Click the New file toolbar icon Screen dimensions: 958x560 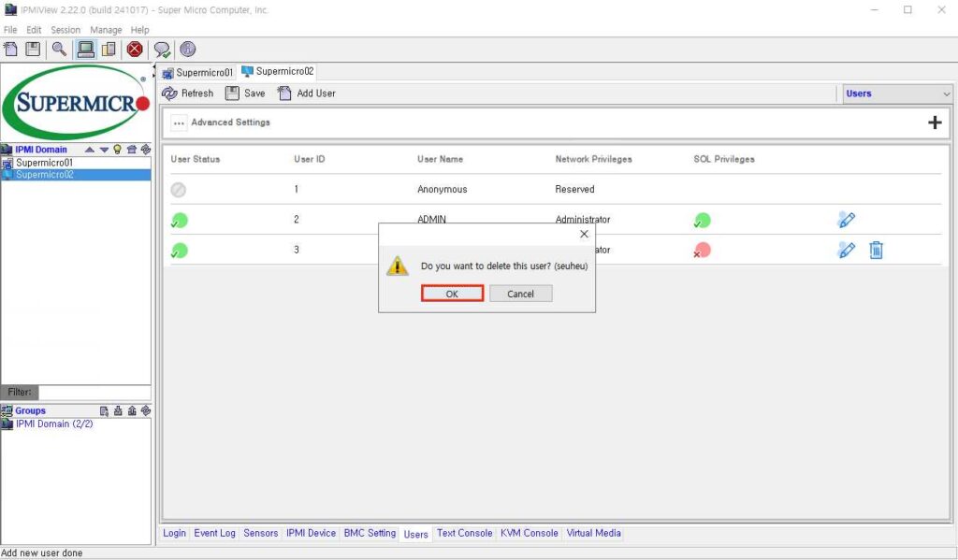[x=11, y=49]
